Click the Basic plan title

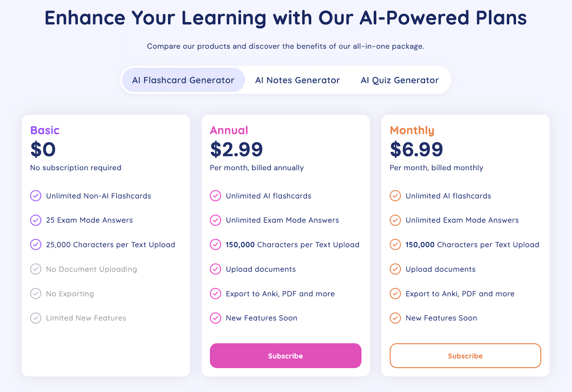pyautogui.click(x=45, y=131)
